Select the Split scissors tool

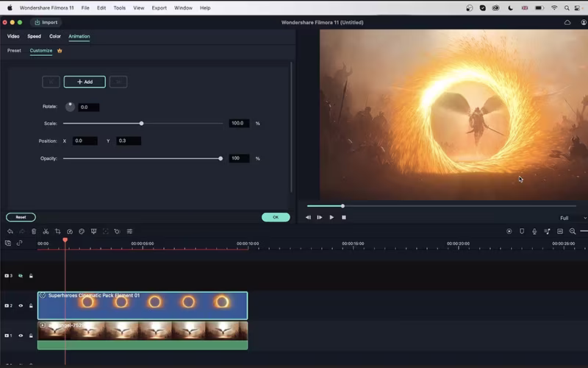46,231
